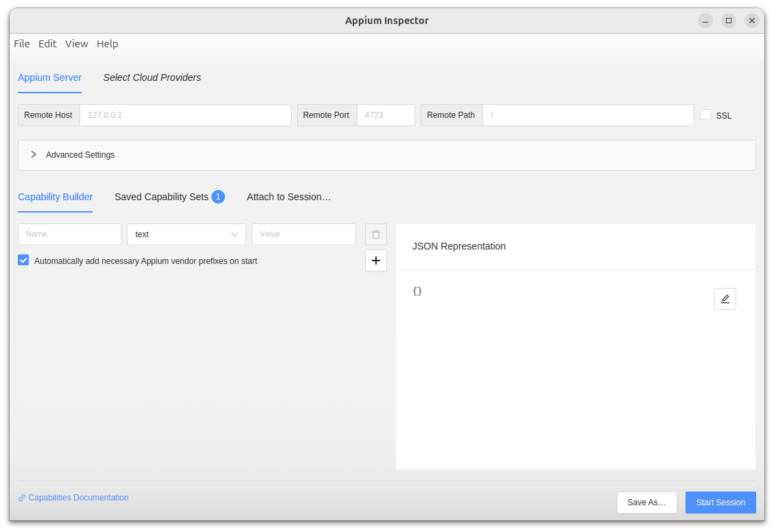The image size is (774, 532).
Task: Click the Remote Host label
Action: click(48, 115)
